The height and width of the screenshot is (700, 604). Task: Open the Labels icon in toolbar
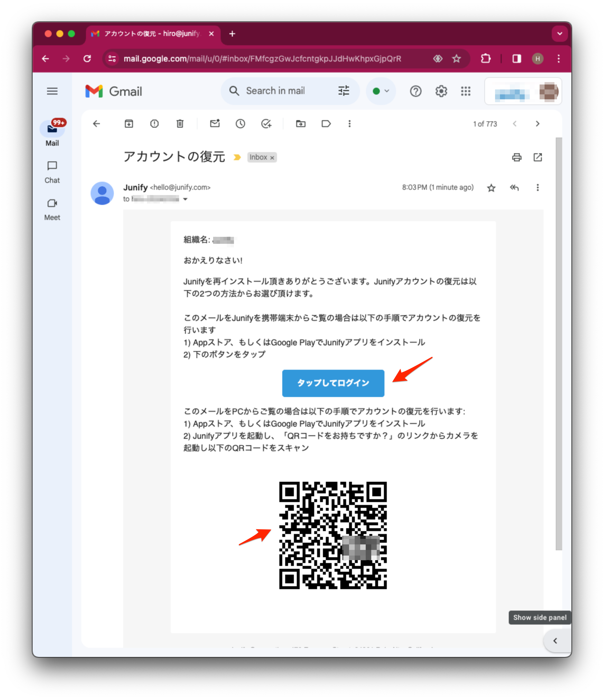[x=326, y=124]
